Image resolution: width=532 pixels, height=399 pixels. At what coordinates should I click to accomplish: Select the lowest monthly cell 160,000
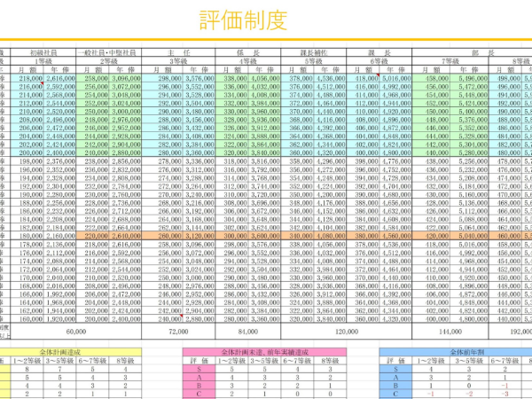(27, 319)
